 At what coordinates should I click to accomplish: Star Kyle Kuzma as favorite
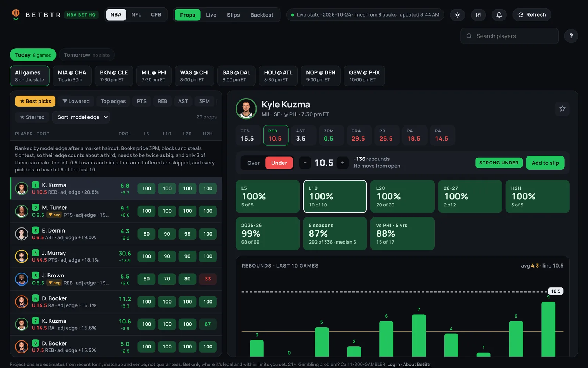point(562,109)
